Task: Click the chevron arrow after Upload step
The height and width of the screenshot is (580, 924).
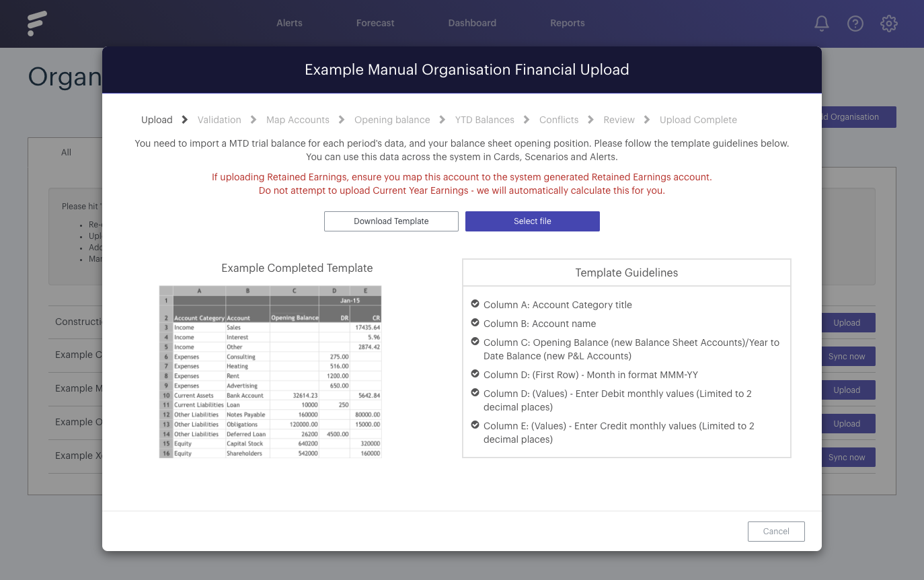Action: [x=185, y=120]
